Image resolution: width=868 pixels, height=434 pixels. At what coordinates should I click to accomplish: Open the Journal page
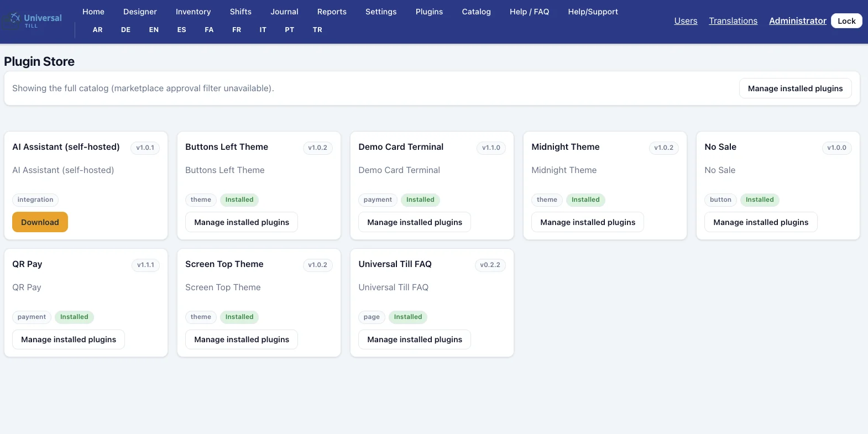tap(284, 12)
